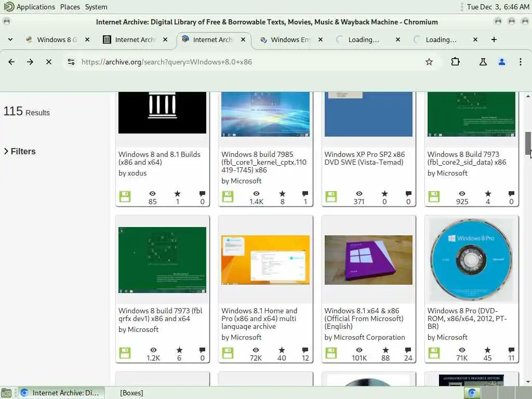
Task: Expand the Filters section
Action: pyautogui.click(x=20, y=151)
